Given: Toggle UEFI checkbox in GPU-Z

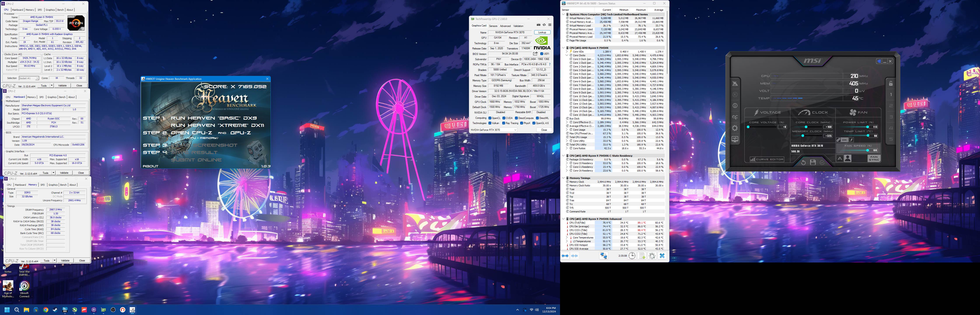Looking at the screenshot, I should [x=542, y=54].
